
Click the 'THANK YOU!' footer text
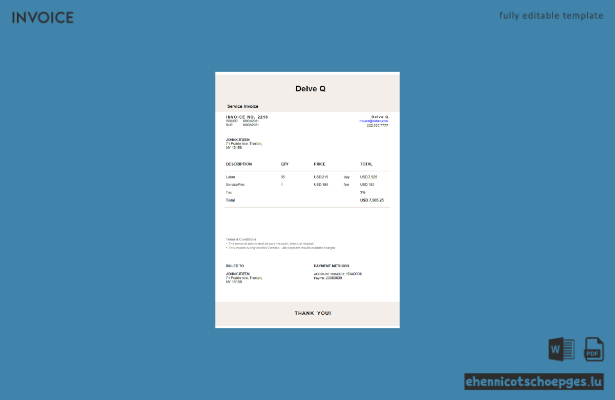pyautogui.click(x=313, y=313)
